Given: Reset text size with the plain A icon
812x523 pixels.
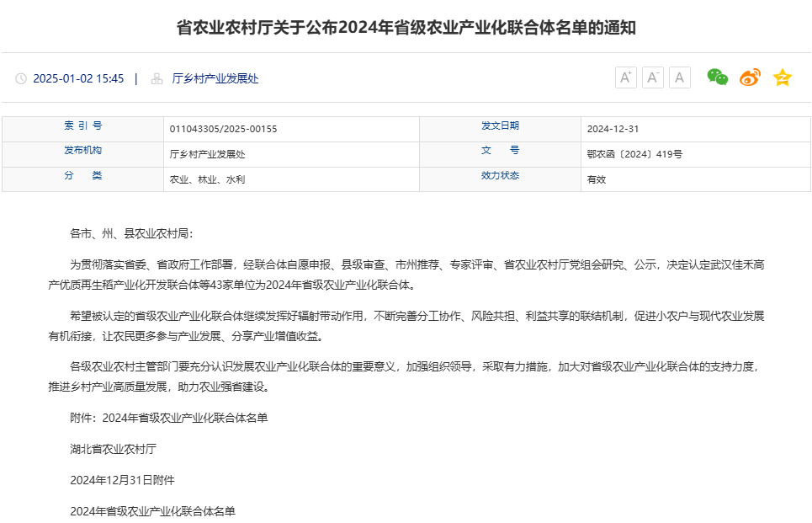Looking at the screenshot, I should 679,77.
